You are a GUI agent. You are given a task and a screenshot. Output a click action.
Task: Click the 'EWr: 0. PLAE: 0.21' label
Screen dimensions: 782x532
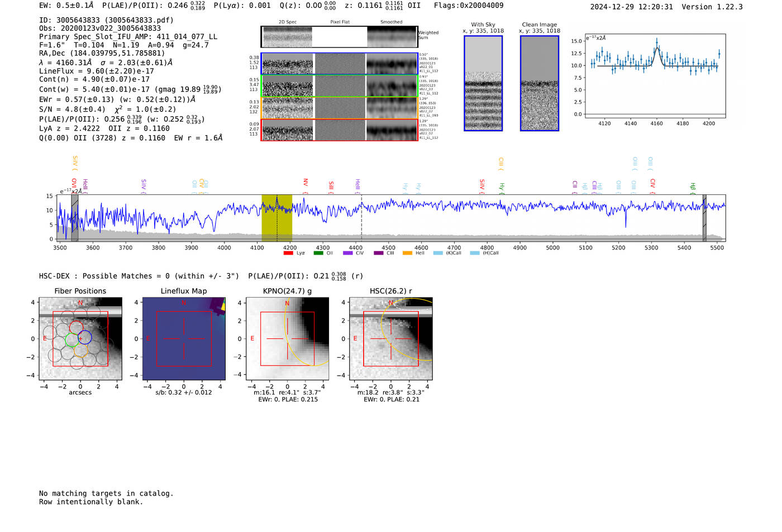[x=391, y=400]
